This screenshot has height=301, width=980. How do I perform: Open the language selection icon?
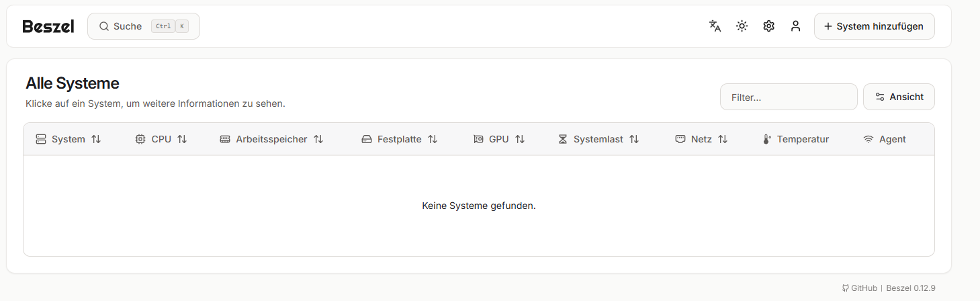click(x=715, y=26)
